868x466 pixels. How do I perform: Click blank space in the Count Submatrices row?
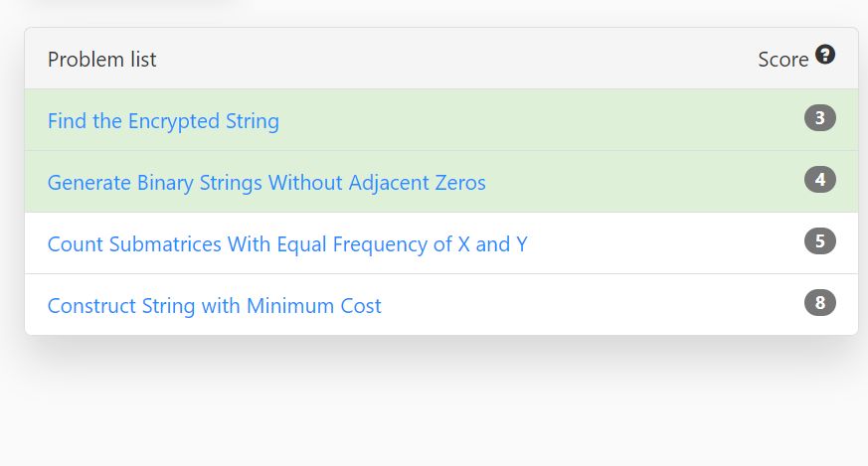pyautogui.click(x=664, y=243)
